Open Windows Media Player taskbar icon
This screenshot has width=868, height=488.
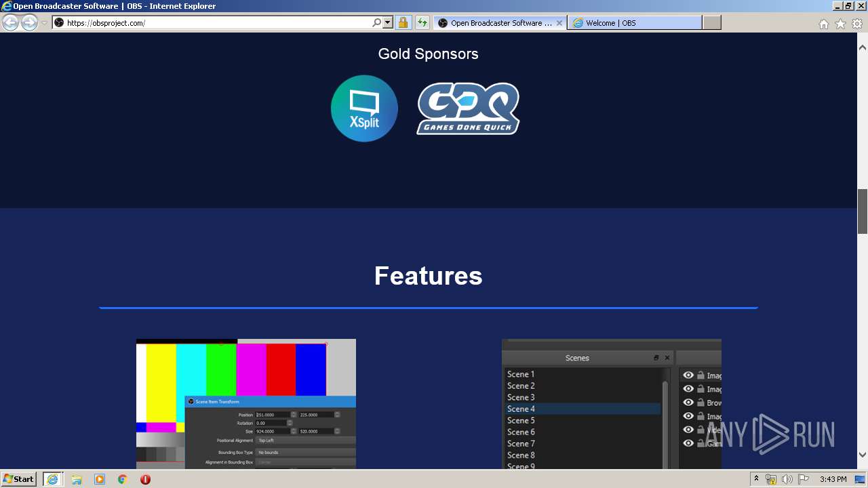(100, 479)
